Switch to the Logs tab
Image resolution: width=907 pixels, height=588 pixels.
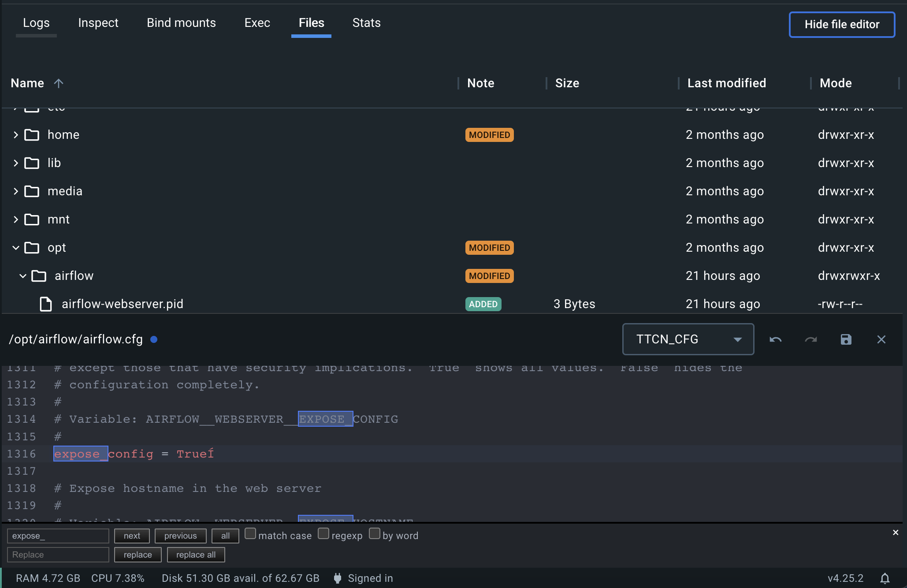click(36, 23)
